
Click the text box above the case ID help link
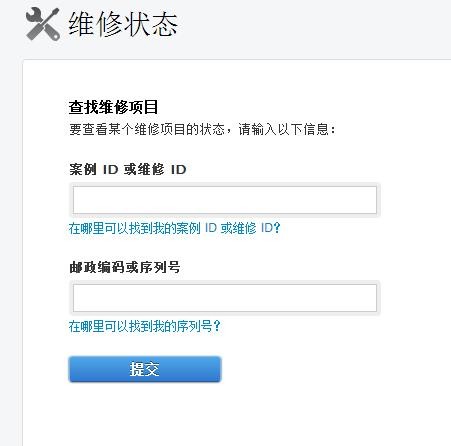[x=225, y=200]
